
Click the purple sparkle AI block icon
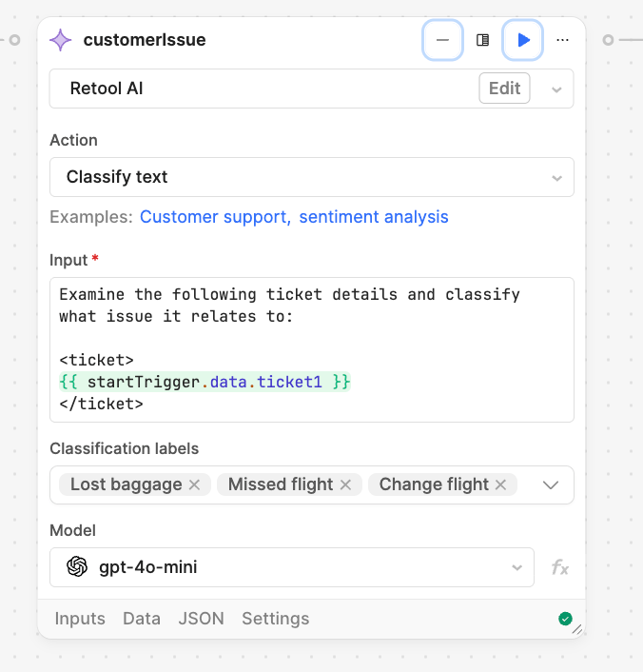[x=61, y=40]
